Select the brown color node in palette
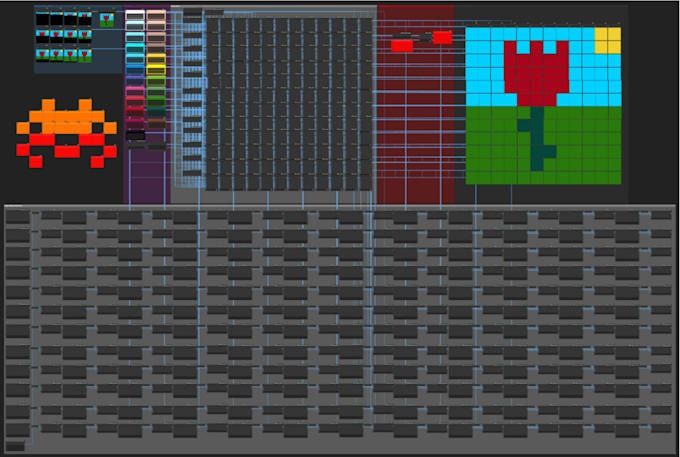 (156, 124)
